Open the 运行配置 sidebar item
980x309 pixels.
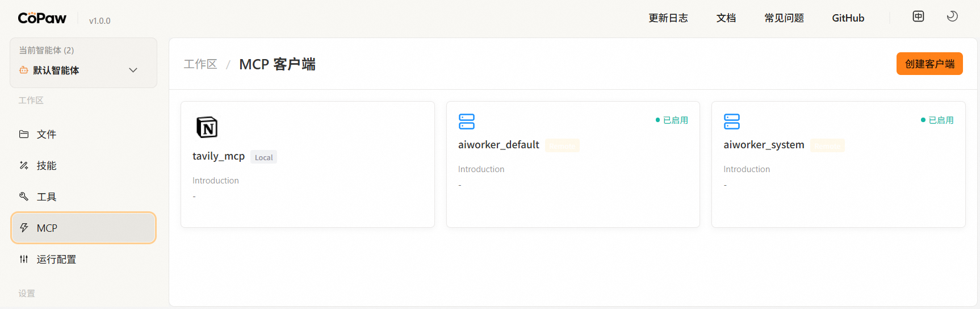click(x=83, y=259)
